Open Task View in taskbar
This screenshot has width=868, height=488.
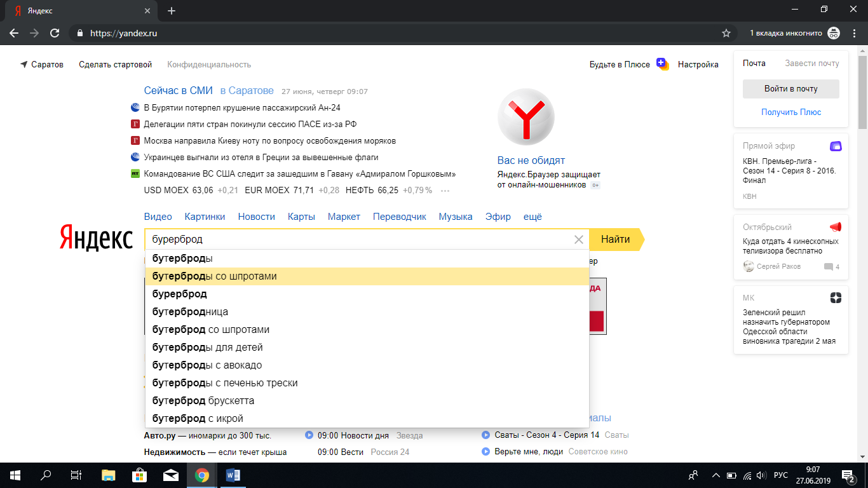click(x=76, y=475)
